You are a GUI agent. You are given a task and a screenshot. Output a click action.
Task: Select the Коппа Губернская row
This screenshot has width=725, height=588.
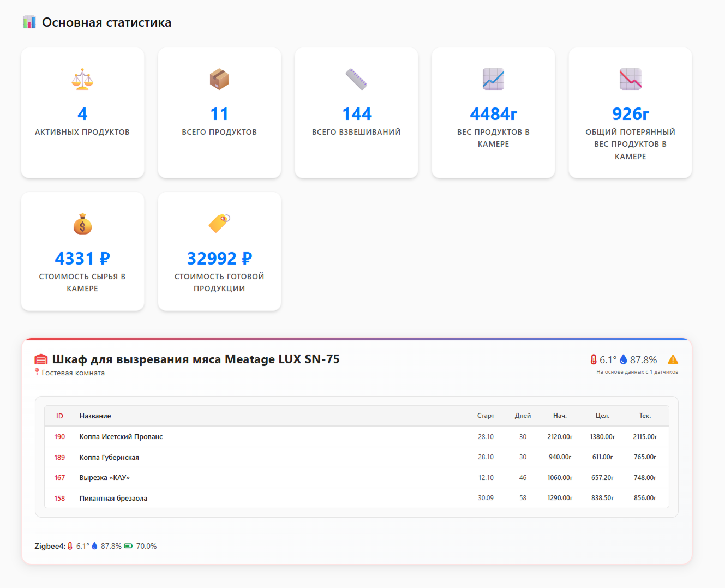point(109,458)
